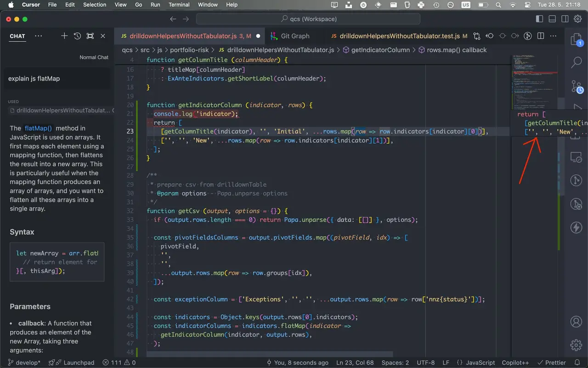Open Accounts icon in activity bar
Image resolution: width=588 pixels, height=368 pixels.
click(577, 322)
